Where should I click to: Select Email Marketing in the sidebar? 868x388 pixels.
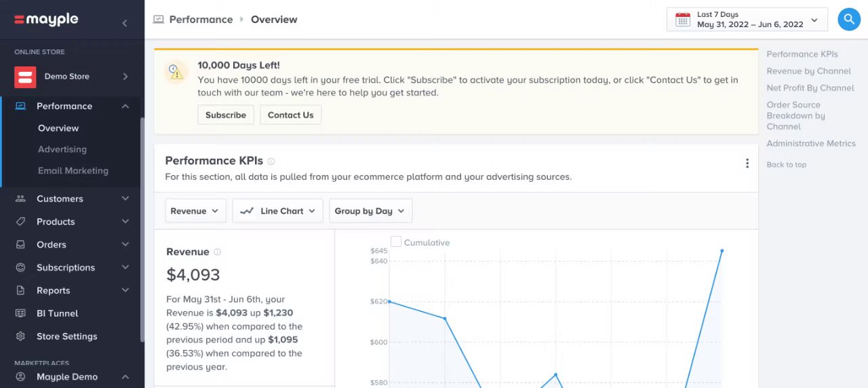(x=73, y=171)
